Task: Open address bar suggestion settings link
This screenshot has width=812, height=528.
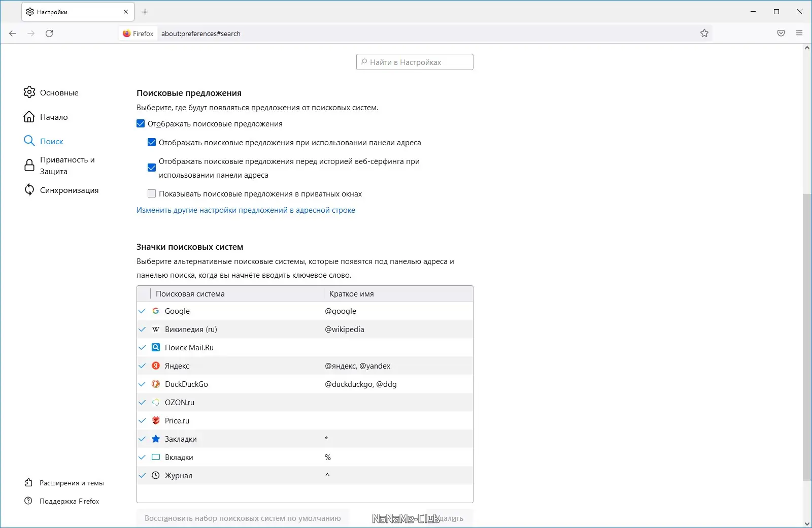Action: coord(246,210)
